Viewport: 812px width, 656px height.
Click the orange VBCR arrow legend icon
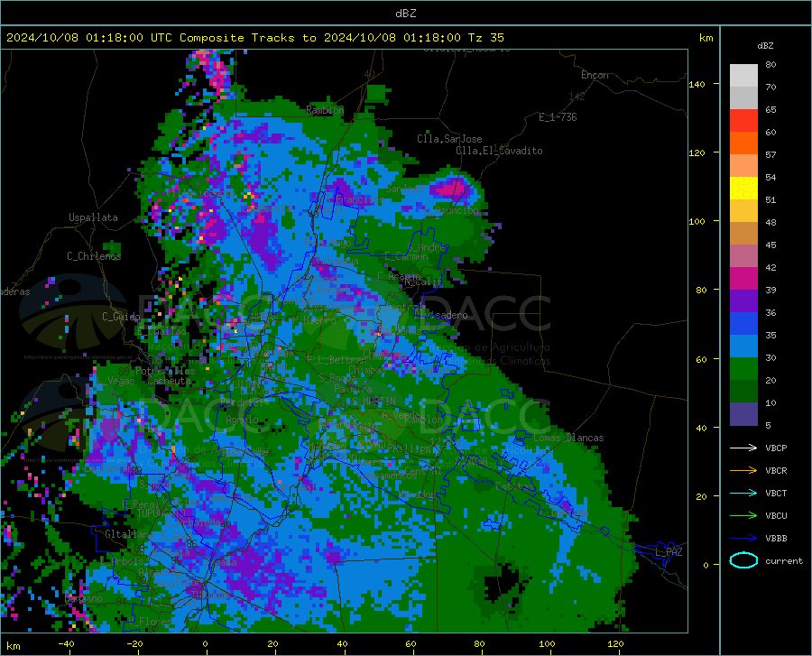(743, 470)
